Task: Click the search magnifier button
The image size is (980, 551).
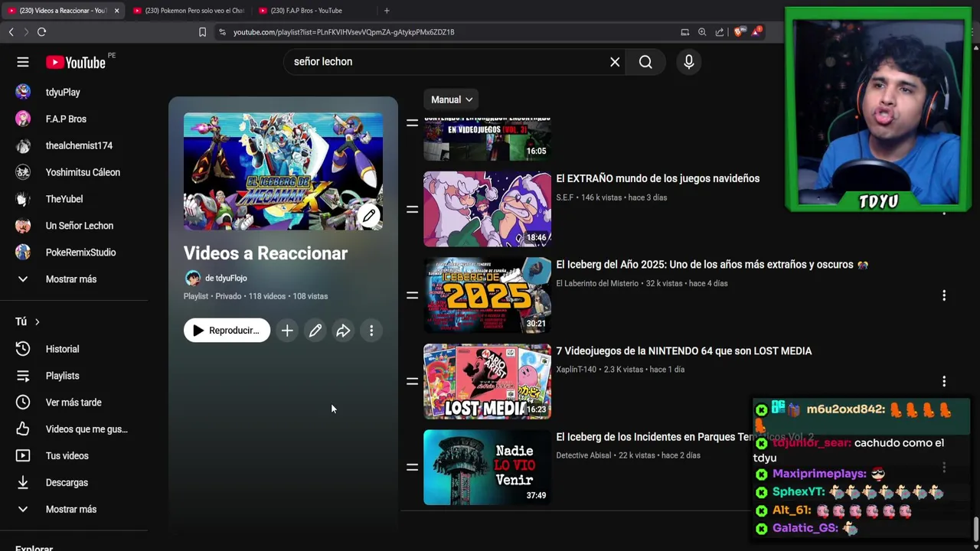Action: pyautogui.click(x=645, y=62)
